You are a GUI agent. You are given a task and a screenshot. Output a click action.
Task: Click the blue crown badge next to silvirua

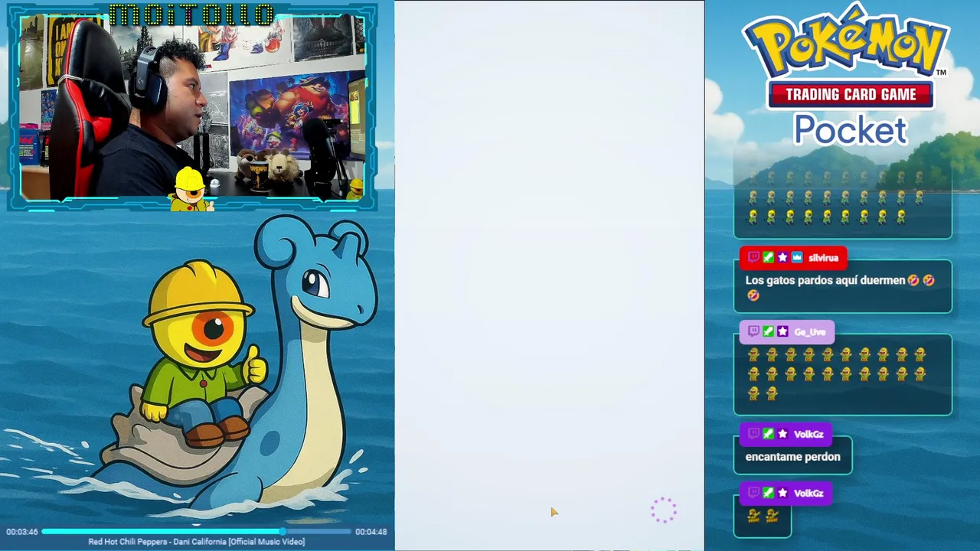tap(797, 258)
